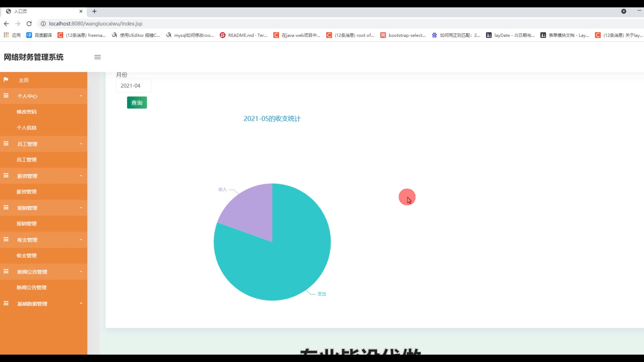Image resolution: width=644 pixels, height=362 pixels.
Task: Expand the 基础数据管理 group arrow
Action: point(81,304)
